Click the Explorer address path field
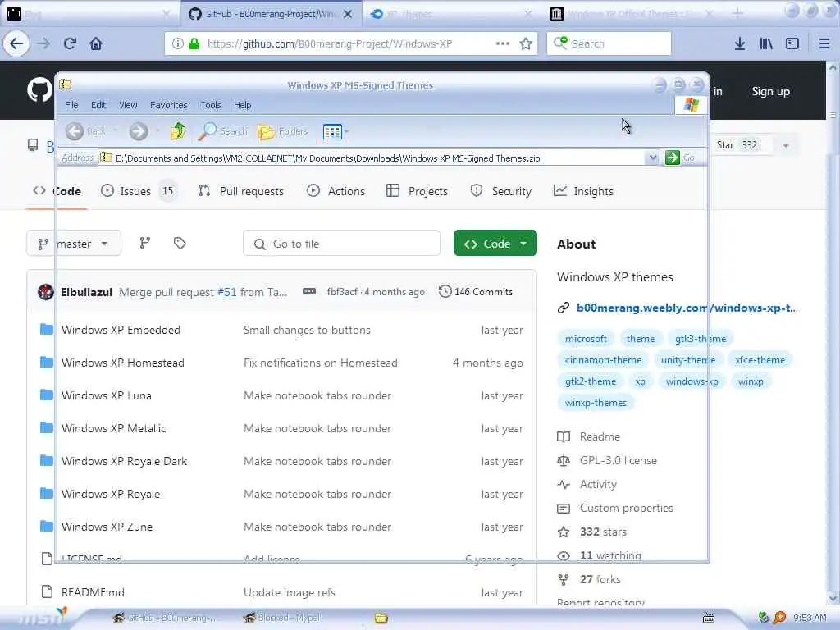The width and height of the screenshot is (840, 630). pos(372,158)
